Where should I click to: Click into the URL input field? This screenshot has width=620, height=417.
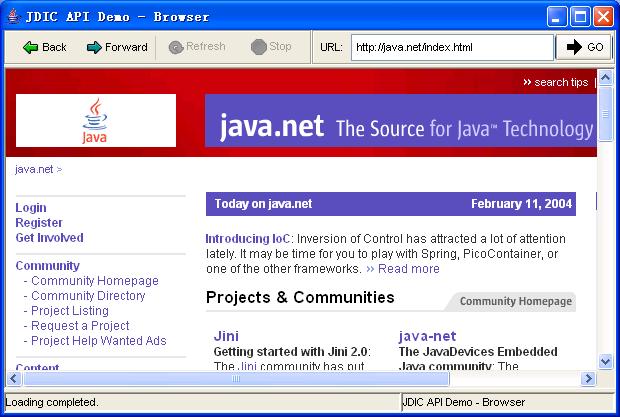pyautogui.click(x=452, y=47)
